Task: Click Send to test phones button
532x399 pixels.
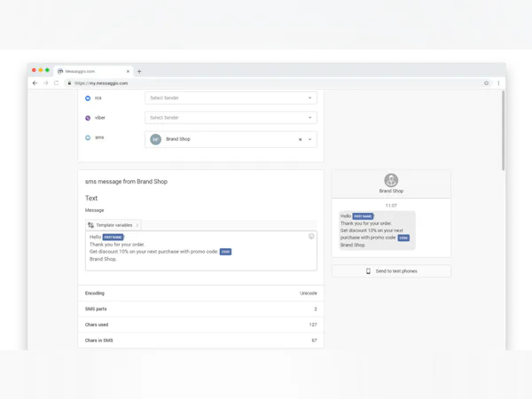Action: click(x=391, y=271)
